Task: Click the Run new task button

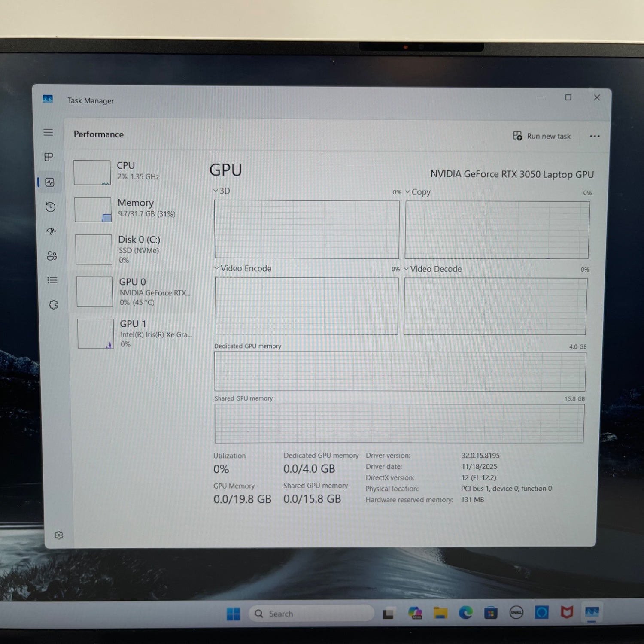Action: pos(542,136)
